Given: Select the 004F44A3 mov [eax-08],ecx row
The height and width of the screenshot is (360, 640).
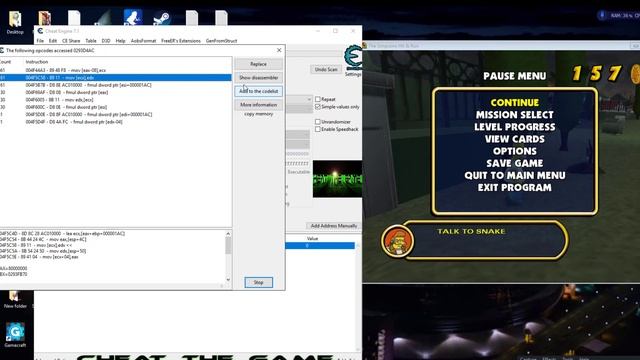Looking at the screenshot, I should point(116,70).
